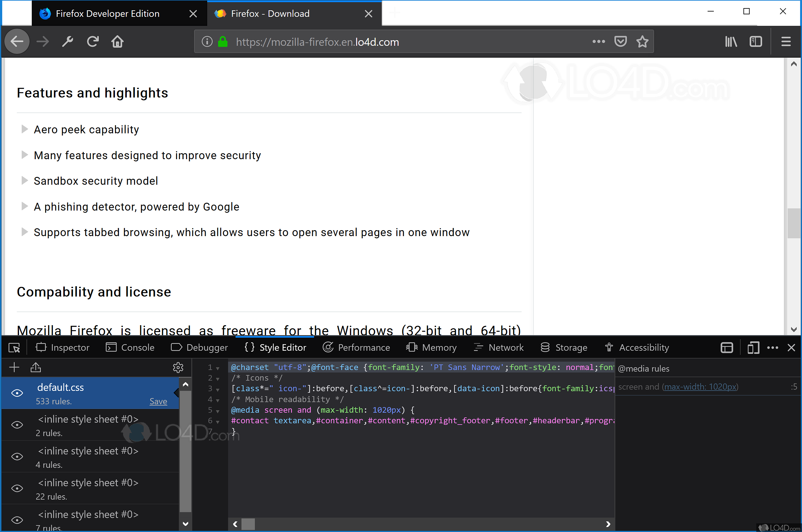Open the Library icon in toolbar

click(x=730, y=42)
